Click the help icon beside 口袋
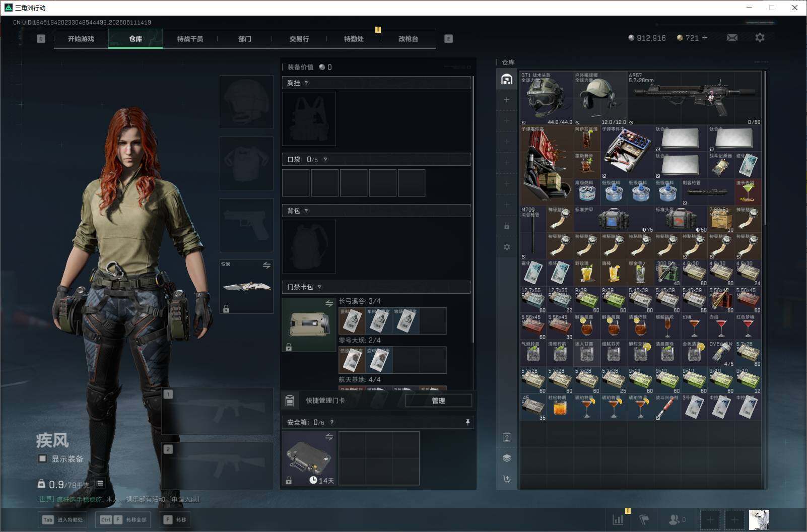The width and height of the screenshot is (807, 532). tap(325, 160)
